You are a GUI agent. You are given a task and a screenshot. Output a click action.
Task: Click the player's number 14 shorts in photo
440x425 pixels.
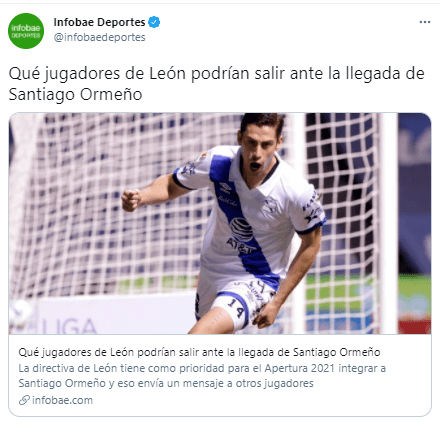pos(235,308)
